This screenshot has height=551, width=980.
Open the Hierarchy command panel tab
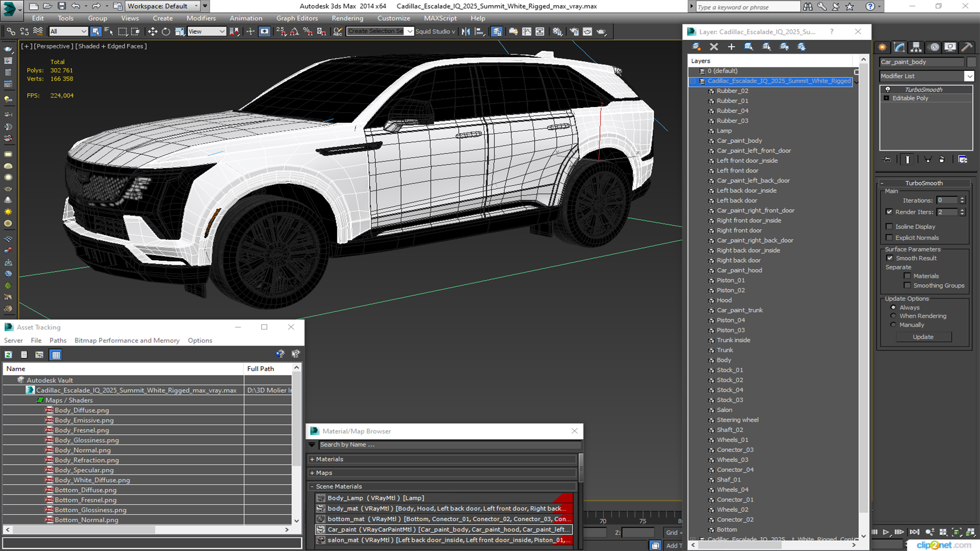[x=916, y=47]
